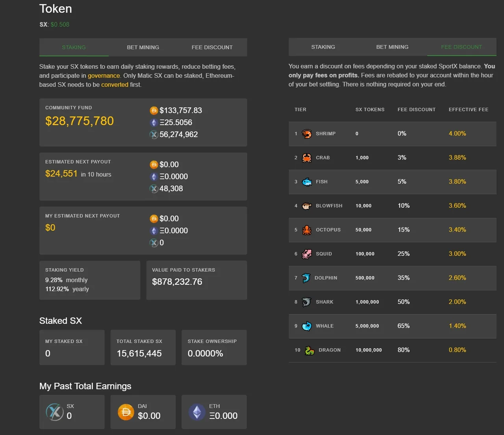504x435 pixels.
Task: Click ETH icon in Estimated Next Payout card
Action: 154,177
